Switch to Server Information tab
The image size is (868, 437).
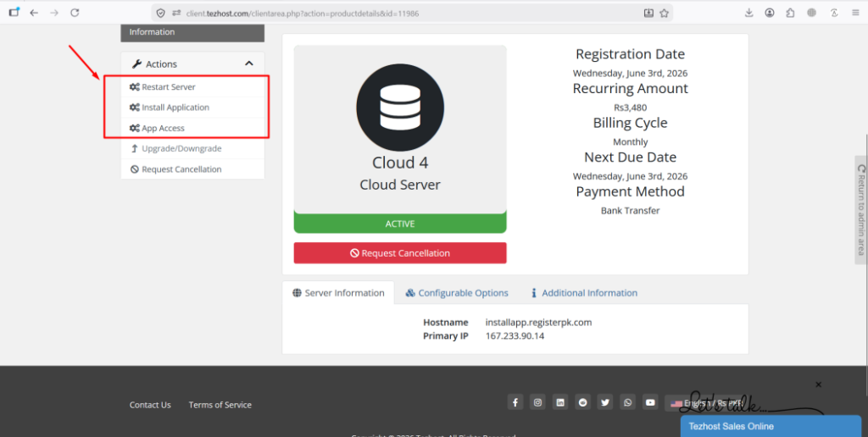[x=338, y=293]
